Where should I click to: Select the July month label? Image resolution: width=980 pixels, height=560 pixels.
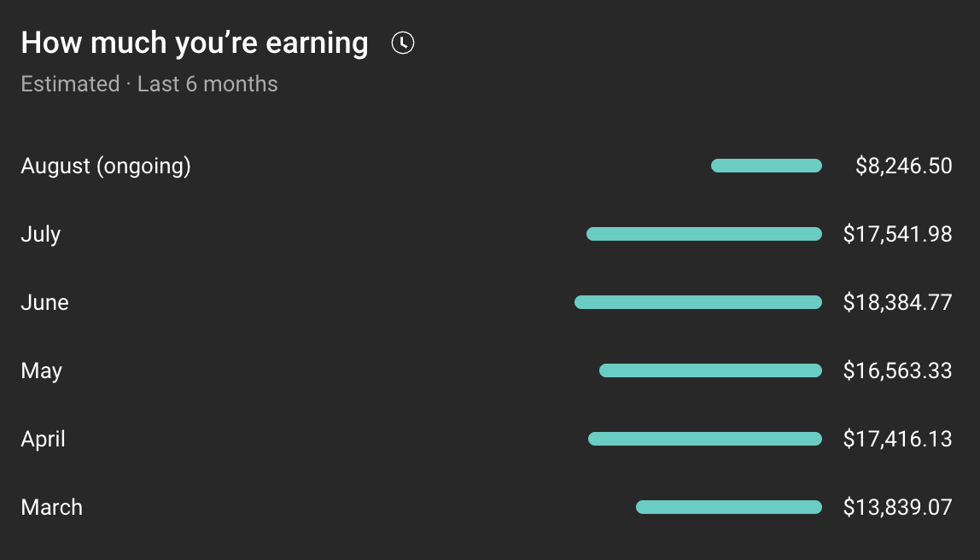[x=41, y=234]
